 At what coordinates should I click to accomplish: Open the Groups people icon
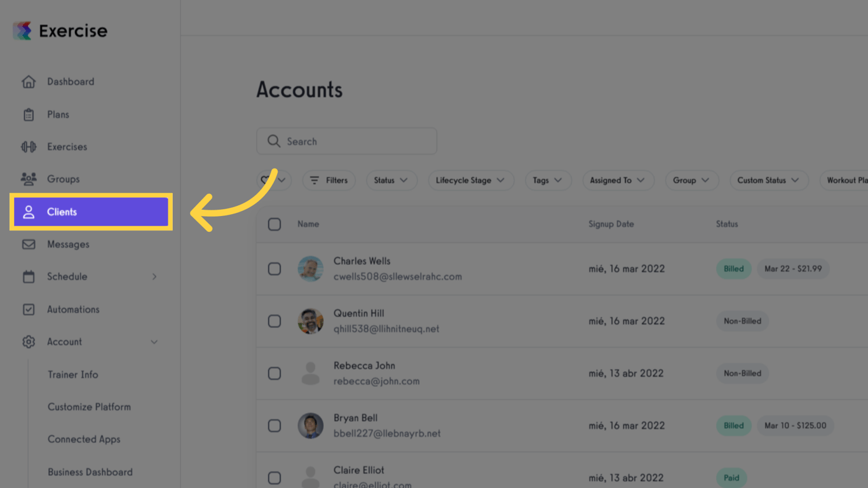click(29, 179)
